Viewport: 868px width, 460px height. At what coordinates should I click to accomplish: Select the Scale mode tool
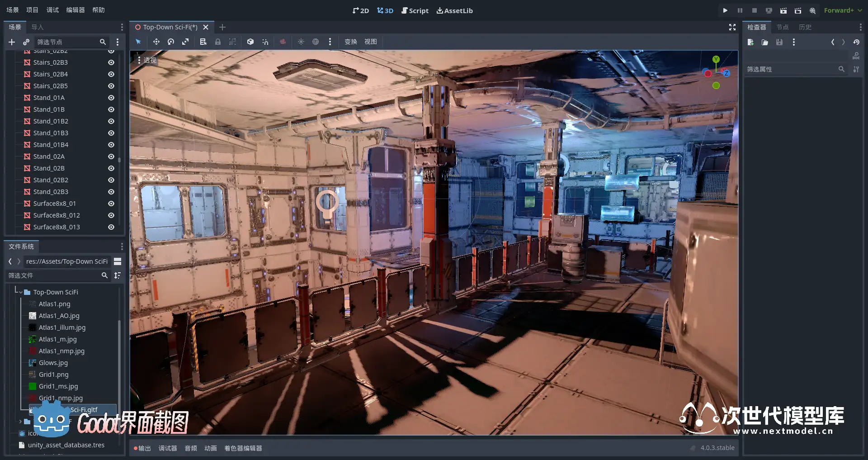[x=185, y=42]
